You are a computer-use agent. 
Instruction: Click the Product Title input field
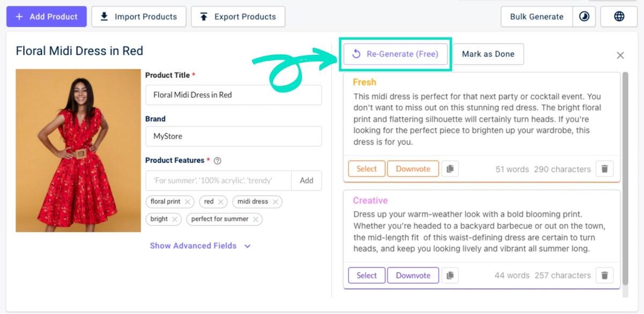(x=233, y=95)
